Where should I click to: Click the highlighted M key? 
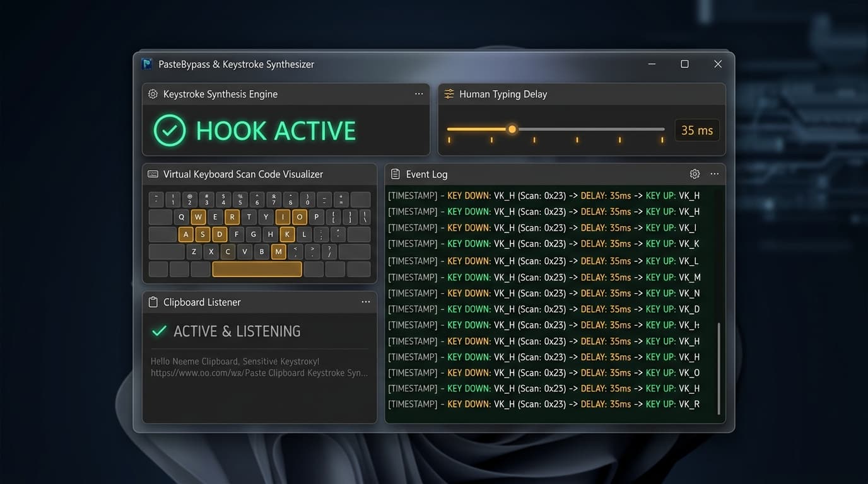tap(278, 252)
